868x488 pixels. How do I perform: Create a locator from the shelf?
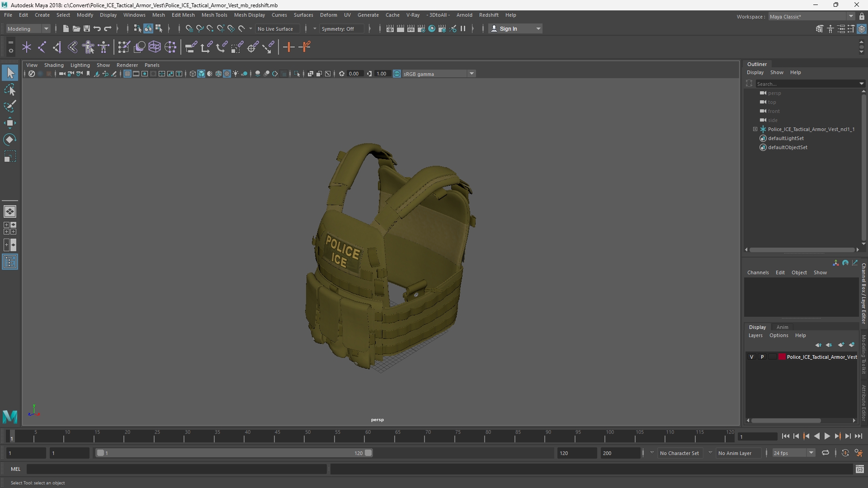coord(27,47)
